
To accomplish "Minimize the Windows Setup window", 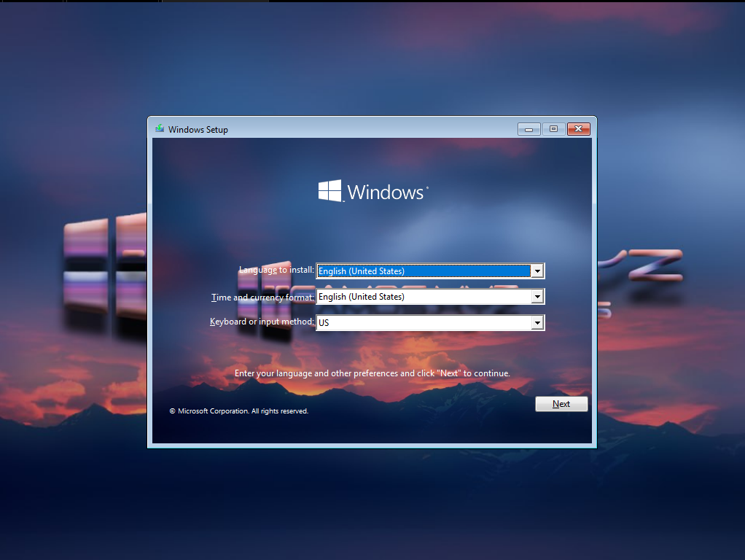I will (x=528, y=129).
